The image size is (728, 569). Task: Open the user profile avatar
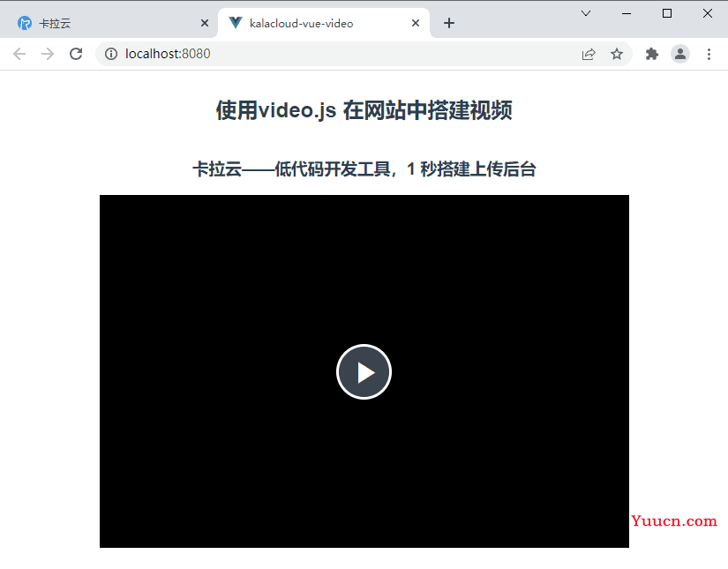point(680,54)
